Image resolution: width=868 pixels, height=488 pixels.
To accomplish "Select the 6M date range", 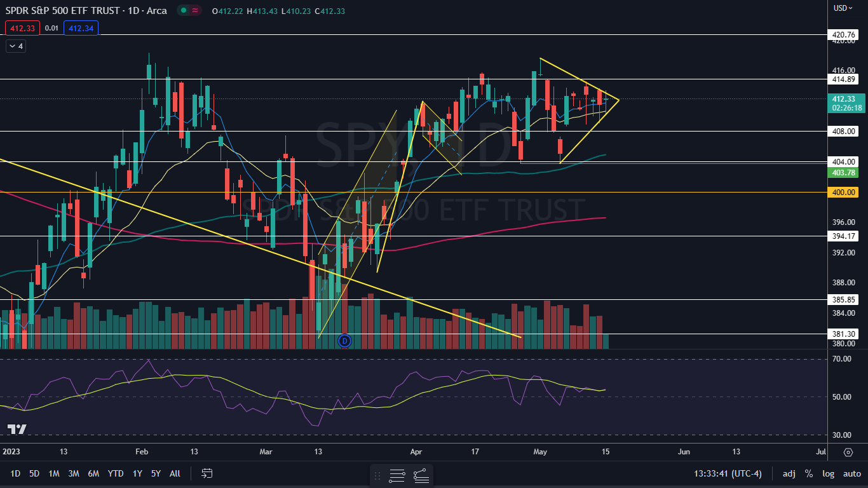I will 93,473.
